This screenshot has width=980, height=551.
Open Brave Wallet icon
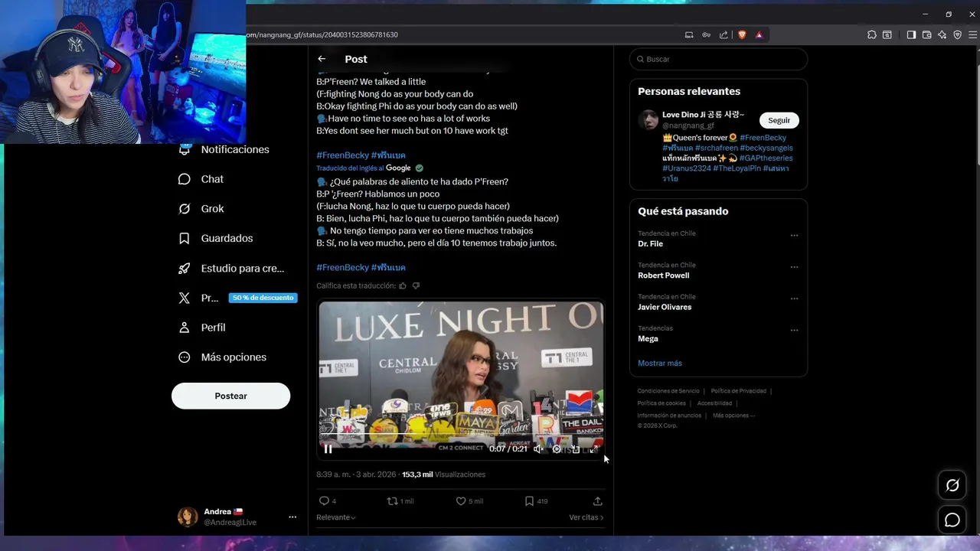[926, 34]
